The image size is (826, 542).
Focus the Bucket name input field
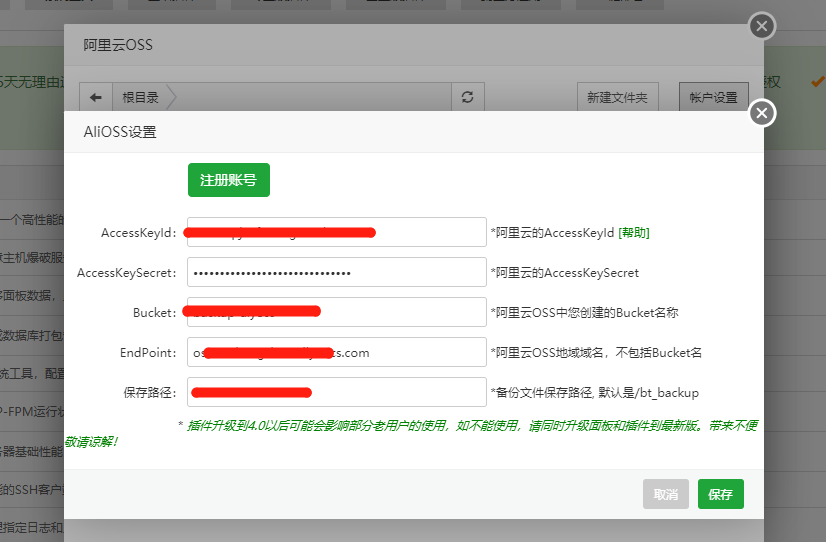[337, 312]
